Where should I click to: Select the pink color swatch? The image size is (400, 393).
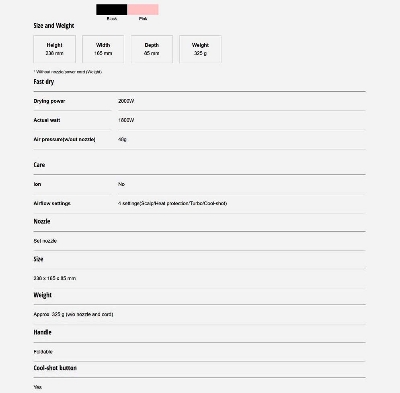point(143,10)
